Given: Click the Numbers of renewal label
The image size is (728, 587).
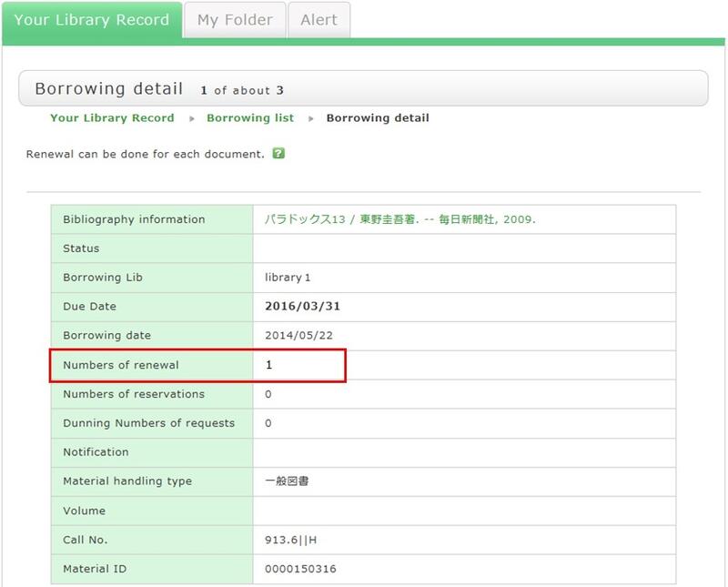Looking at the screenshot, I should (121, 365).
